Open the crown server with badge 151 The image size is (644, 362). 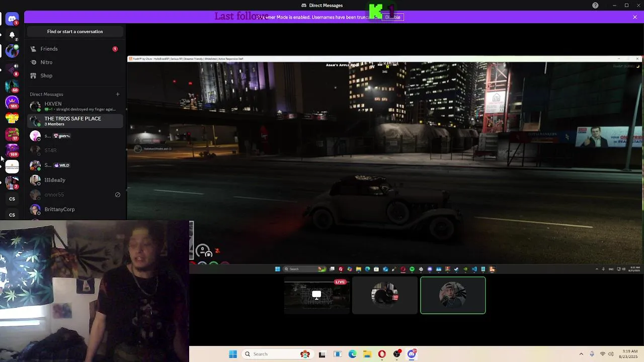pyautogui.click(x=12, y=102)
